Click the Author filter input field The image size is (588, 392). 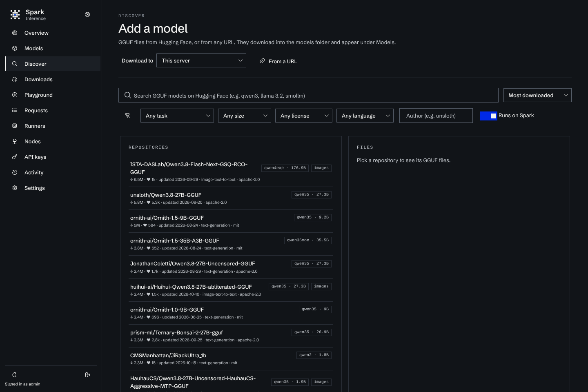[x=436, y=116]
